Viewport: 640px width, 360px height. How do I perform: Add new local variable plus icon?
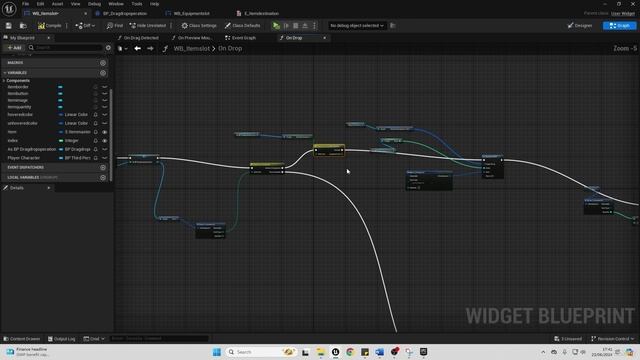click(x=103, y=178)
